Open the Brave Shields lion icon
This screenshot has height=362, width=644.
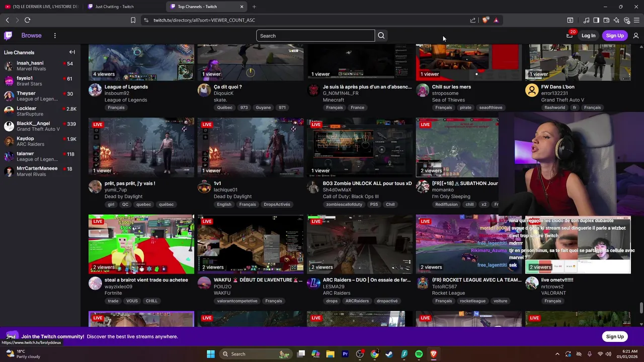coord(485,20)
